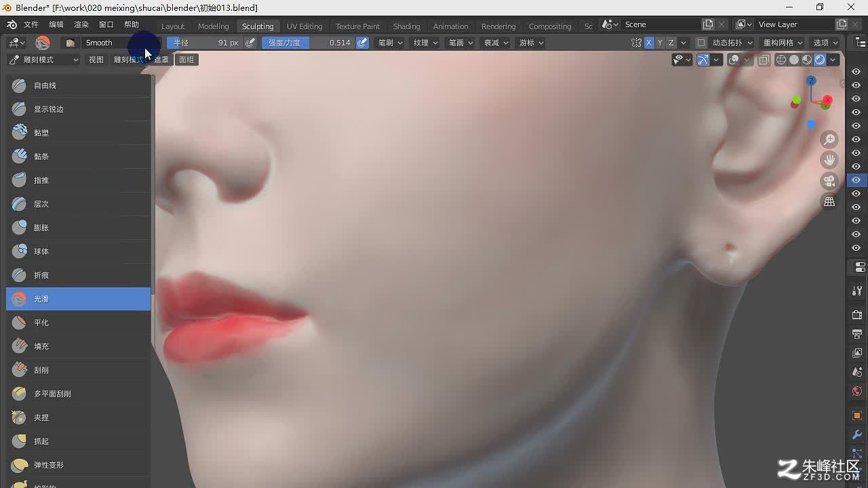This screenshot has height=488, width=868.
Task: Expand the 笔刷 brush settings dropdown
Action: [390, 43]
